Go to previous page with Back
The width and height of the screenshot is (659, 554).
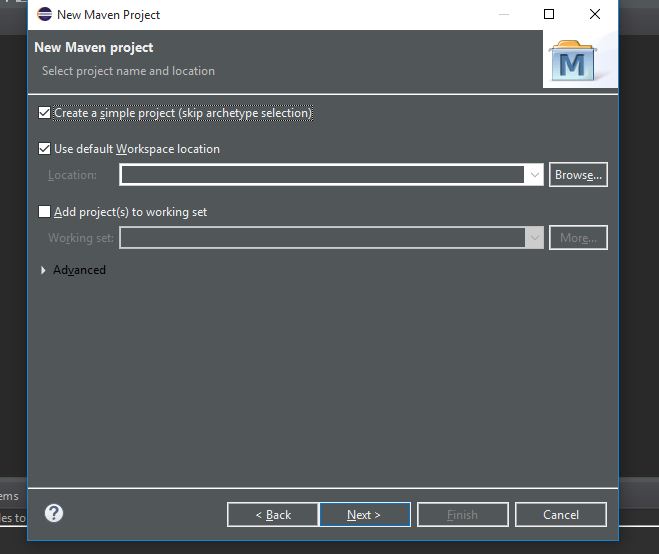pos(273,514)
